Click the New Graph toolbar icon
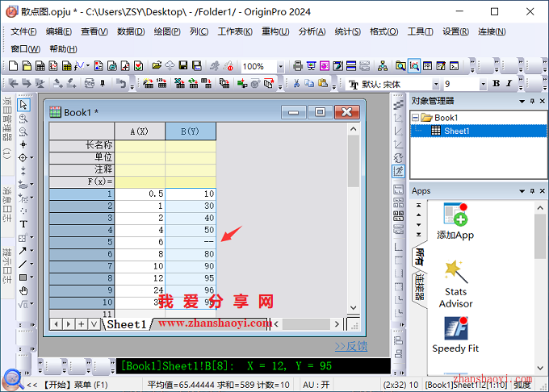Image resolution: width=549 pixels, height=392 pixels. 53,66
